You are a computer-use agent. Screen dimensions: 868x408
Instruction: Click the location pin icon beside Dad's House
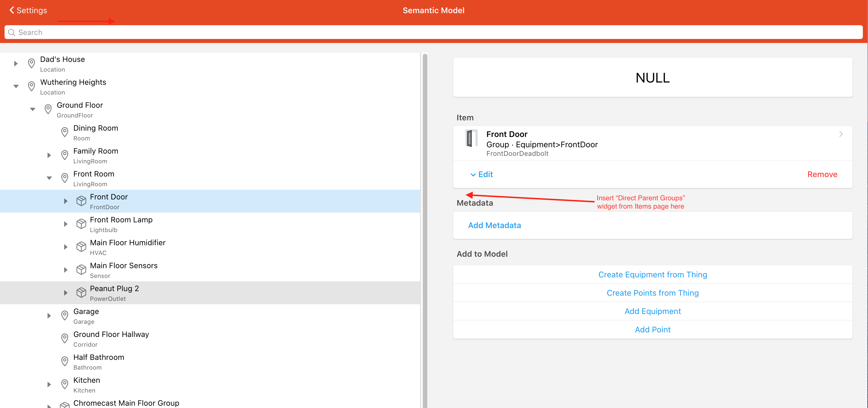[x=31, y=63]
